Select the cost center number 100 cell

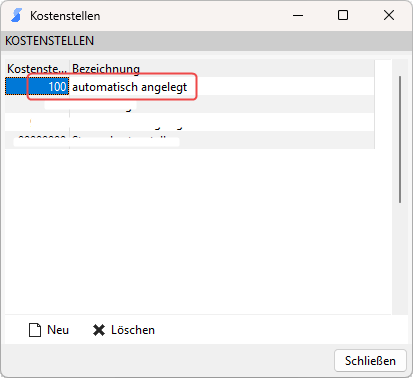point(37,87)
